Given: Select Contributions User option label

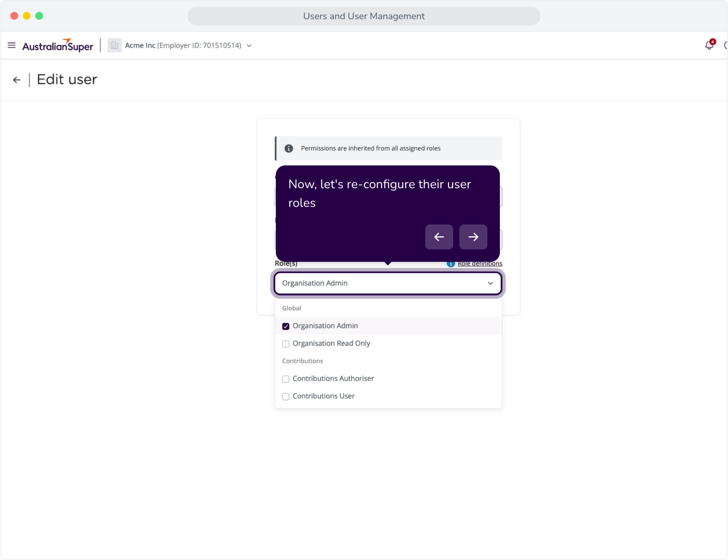Looking at the screenshot, I should [x=324, y=396].
